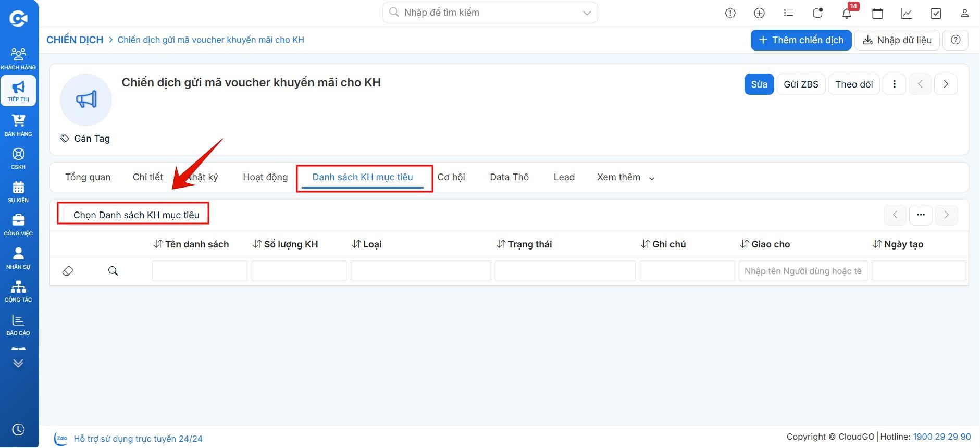Open Tiếp thị module in sidebar

(18, 91)
